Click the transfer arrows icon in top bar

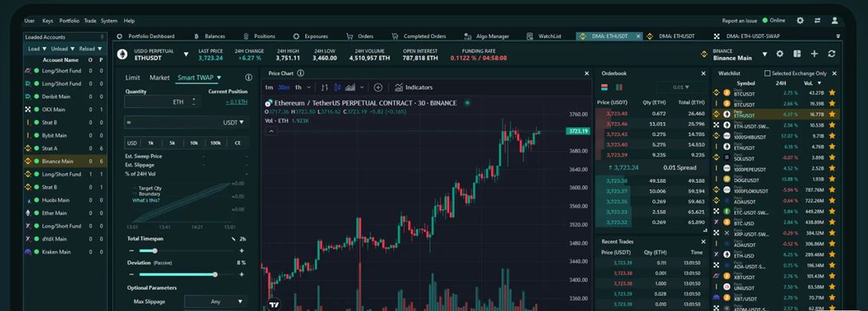[x=817, y=21]
